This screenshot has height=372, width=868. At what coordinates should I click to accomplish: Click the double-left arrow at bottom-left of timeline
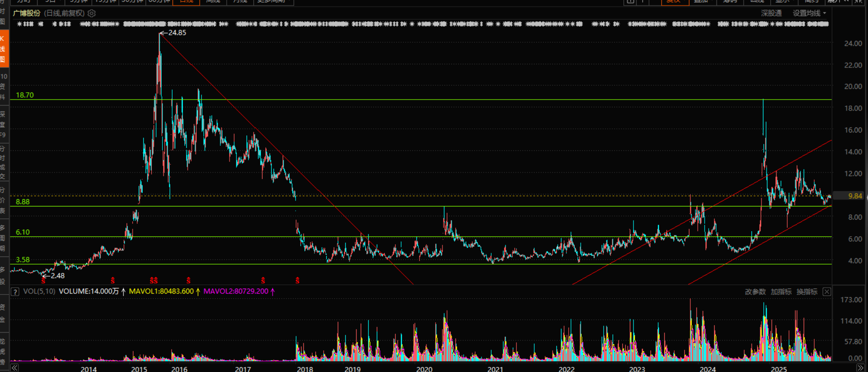click(14, 368)
